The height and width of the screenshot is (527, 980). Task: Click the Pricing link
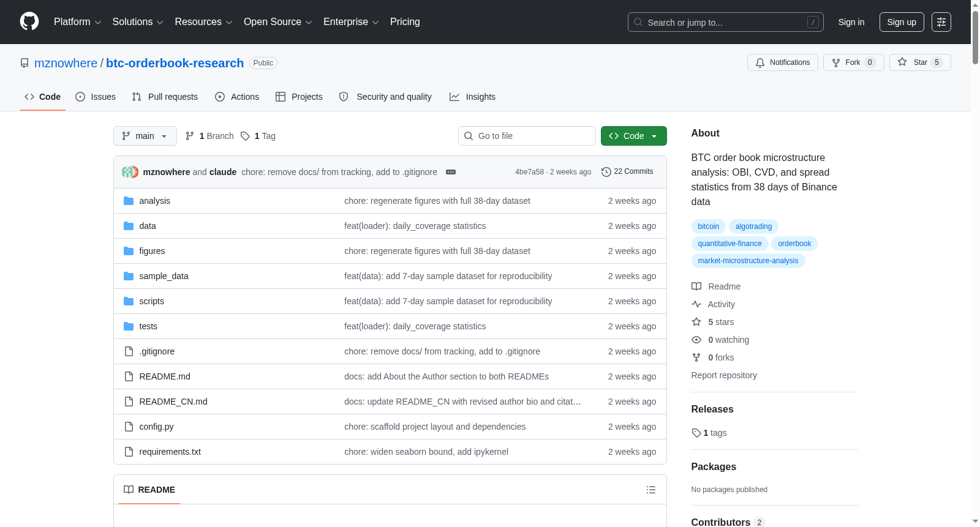click(405, 22)
